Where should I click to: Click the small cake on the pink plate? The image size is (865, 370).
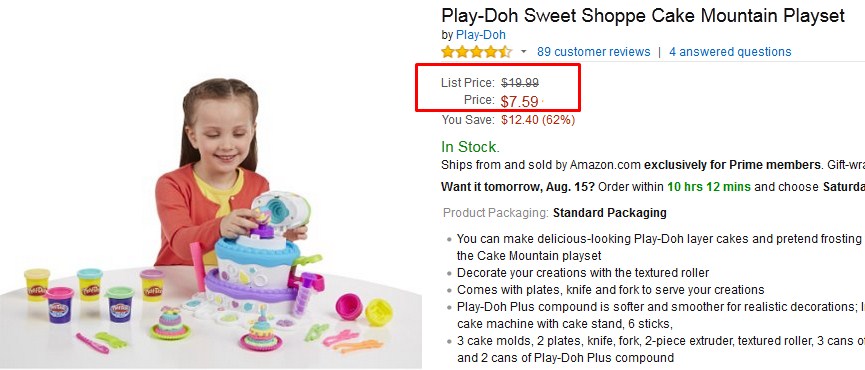click(x=260, y=334)
